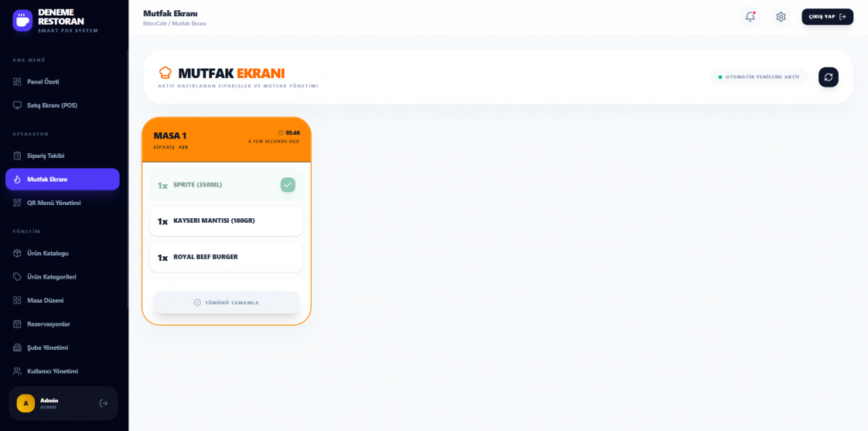Mark Kayseri Mantısı (100gr) as prepared
Screen dimensions: 868x431
226,221
